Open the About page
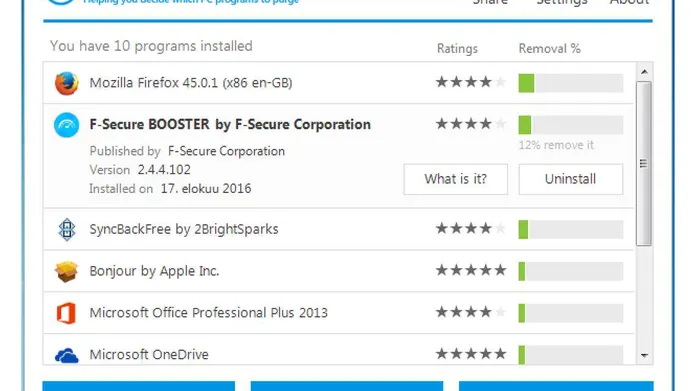 point(629,2)
